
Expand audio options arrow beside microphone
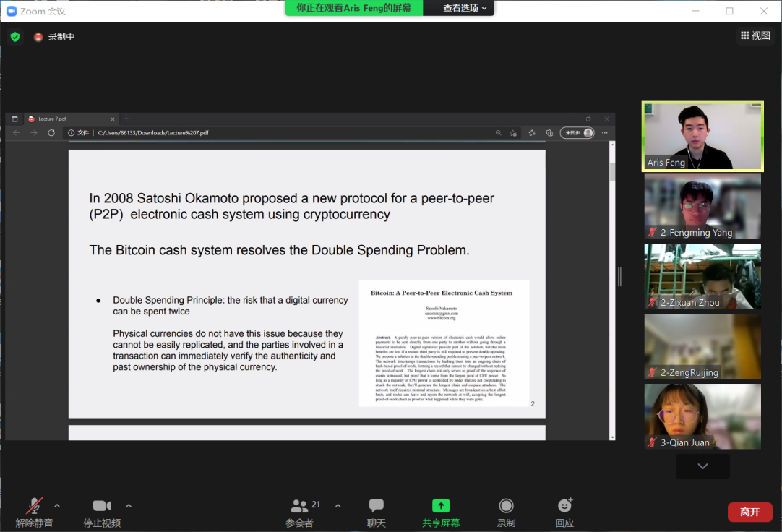[57, 506]
